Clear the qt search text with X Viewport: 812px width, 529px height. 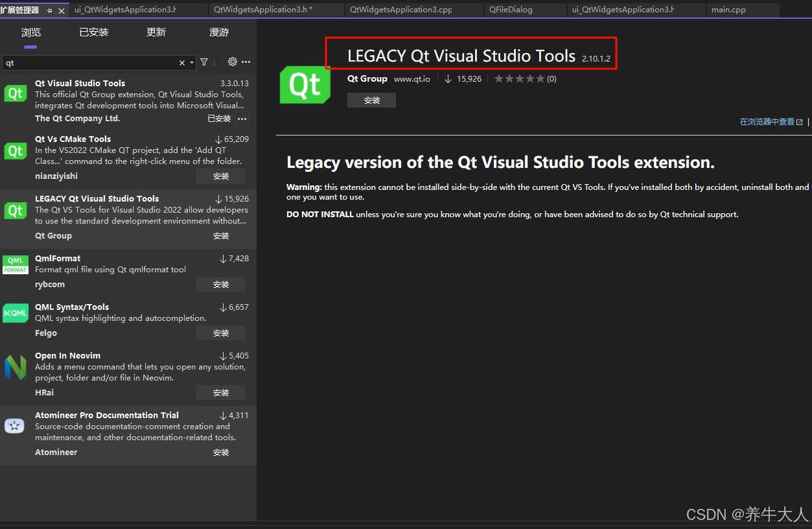pyautogui.click(x=182, y=63)
